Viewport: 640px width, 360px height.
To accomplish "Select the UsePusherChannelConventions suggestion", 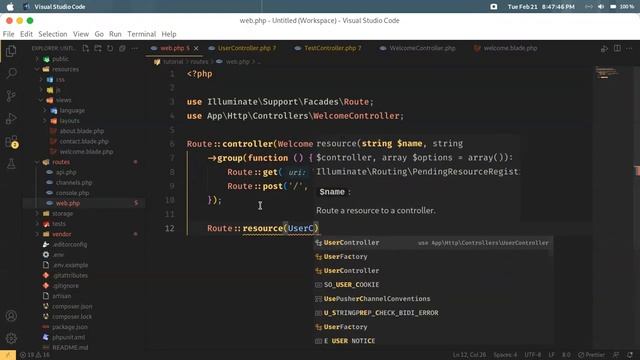I will 433,299.
